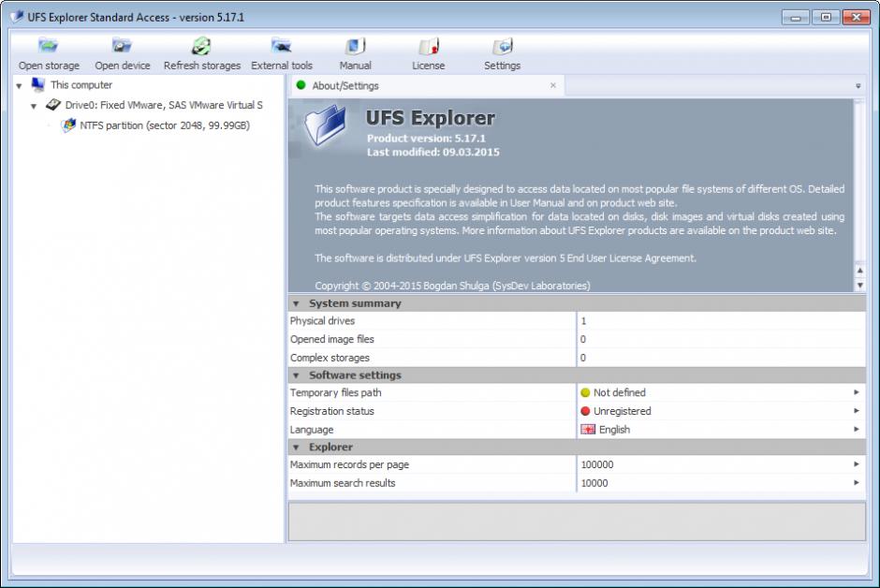Click the Open storage toolbar icon
The height and width of the screenshot is (588, 880).
click(49, 46)
